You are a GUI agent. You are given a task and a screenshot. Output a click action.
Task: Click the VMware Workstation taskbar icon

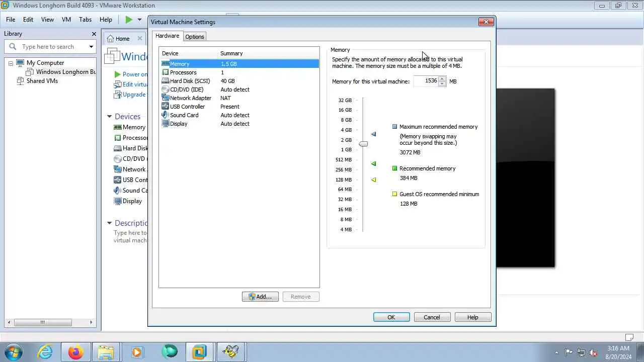click(x=199, y=352)
